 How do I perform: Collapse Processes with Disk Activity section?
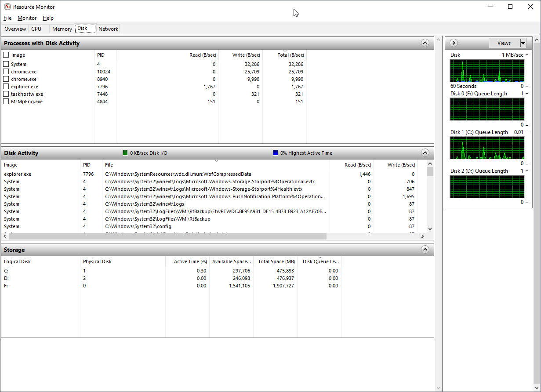point(425,43)
